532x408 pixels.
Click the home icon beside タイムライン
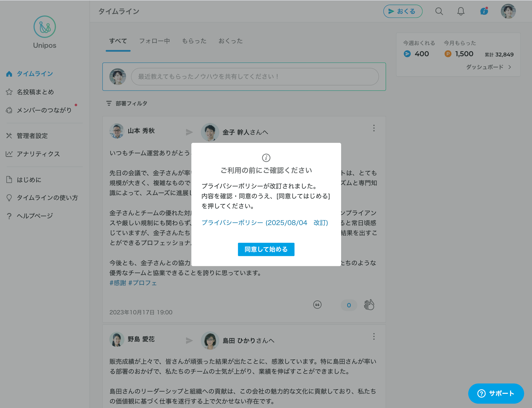tap(9, 74)
